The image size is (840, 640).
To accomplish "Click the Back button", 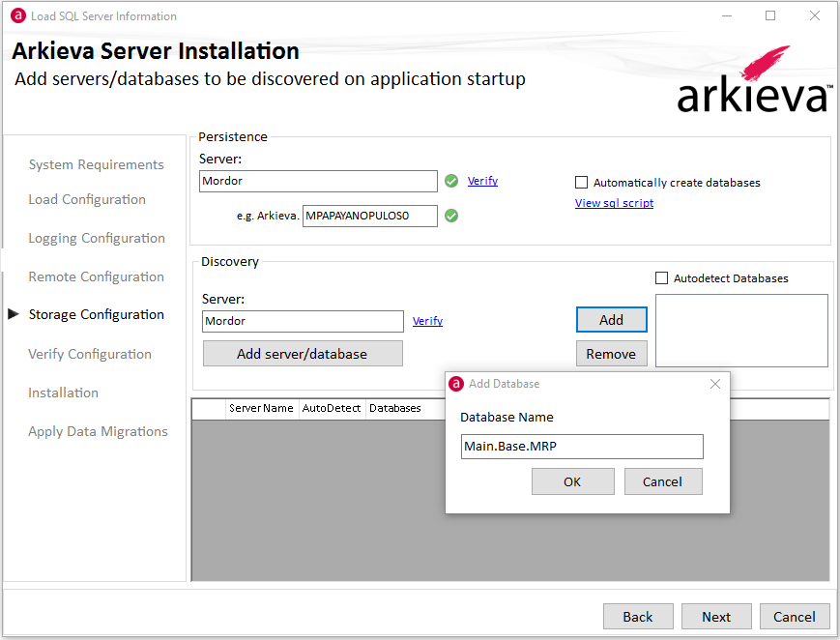I will [x=638, y=617].
